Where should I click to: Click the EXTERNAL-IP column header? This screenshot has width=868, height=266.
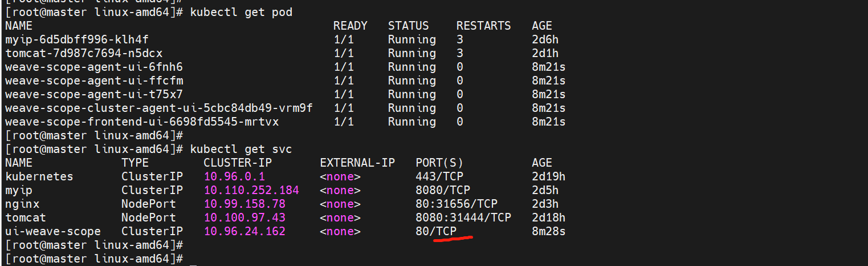click(x=357, y=163)
